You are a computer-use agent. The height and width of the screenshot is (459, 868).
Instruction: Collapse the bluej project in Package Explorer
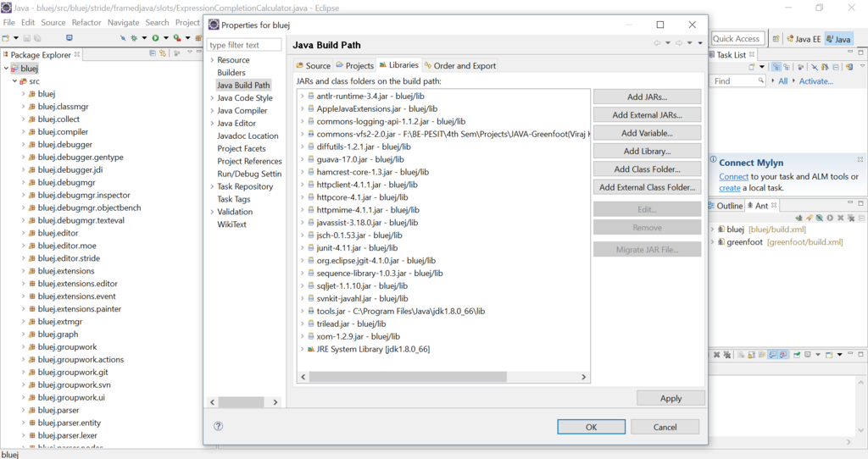coord(6,69)
